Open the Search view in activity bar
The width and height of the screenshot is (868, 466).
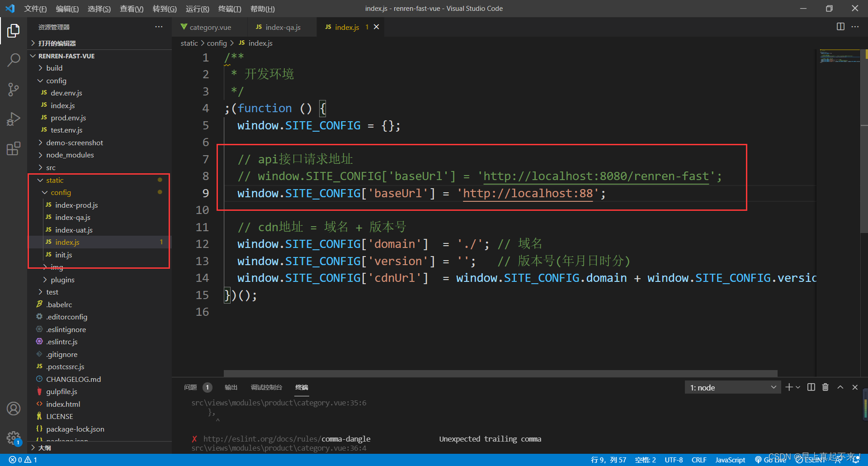coord(14,60)
